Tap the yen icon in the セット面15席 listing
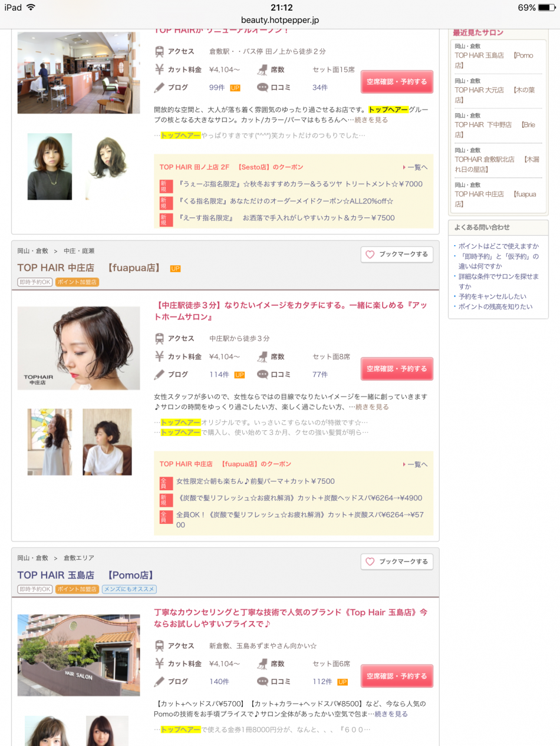The image size is (560, 746). click(x=159, y=70)
